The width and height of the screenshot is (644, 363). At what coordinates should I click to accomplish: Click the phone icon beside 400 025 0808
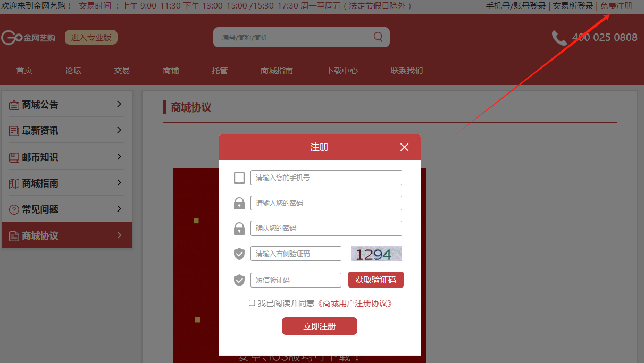pyautogui.click(x=559, y=38)
